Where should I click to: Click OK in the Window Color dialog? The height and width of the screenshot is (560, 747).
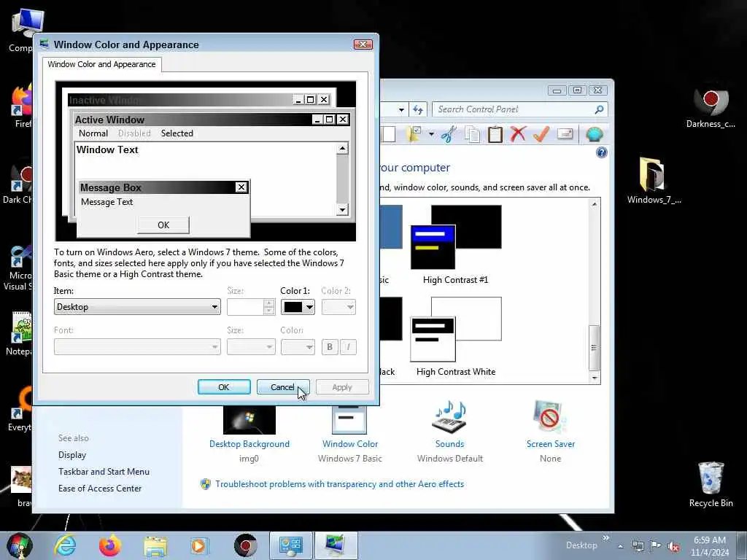tap(224, 387)
